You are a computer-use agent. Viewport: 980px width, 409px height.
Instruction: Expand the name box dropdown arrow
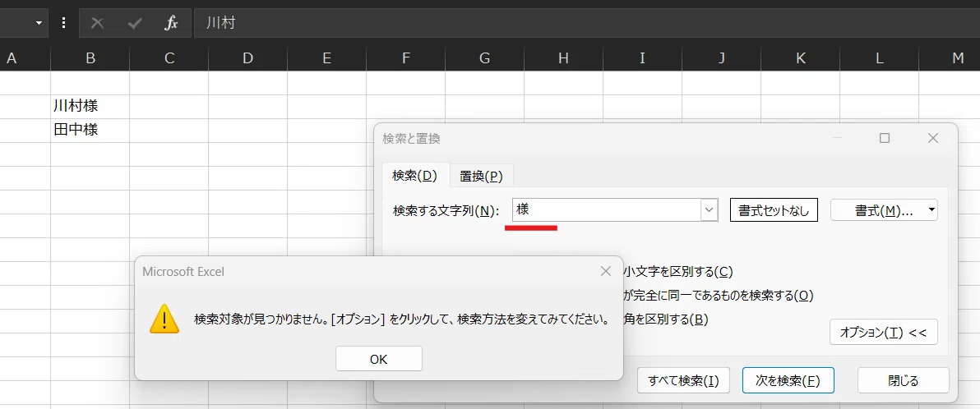(x=39, y=23)
